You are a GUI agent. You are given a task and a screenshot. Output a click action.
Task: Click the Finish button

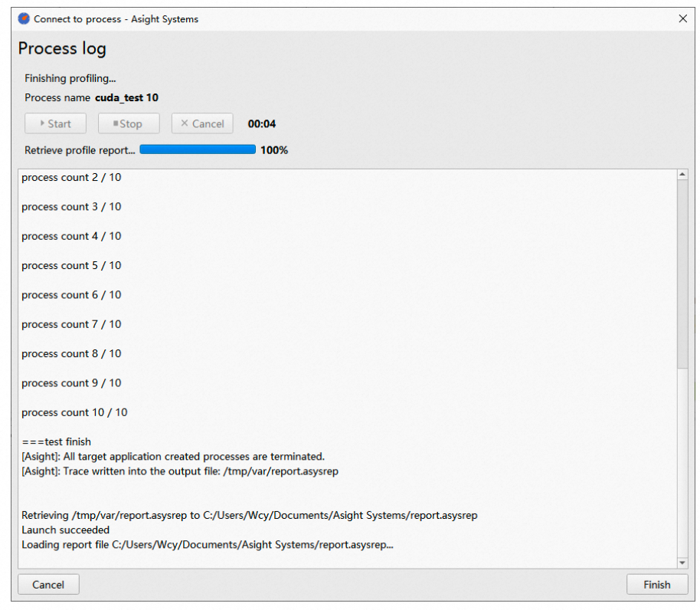[656, 585]
